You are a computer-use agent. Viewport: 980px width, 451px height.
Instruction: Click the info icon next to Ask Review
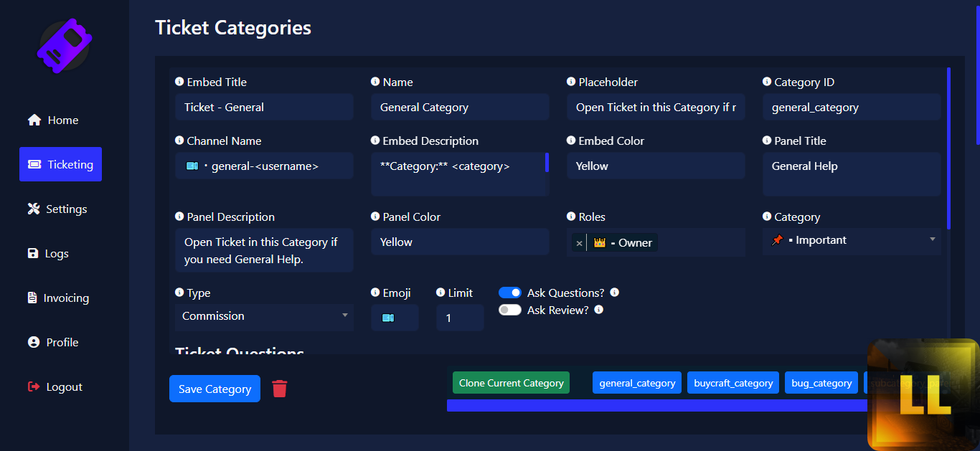click(599, 310)
